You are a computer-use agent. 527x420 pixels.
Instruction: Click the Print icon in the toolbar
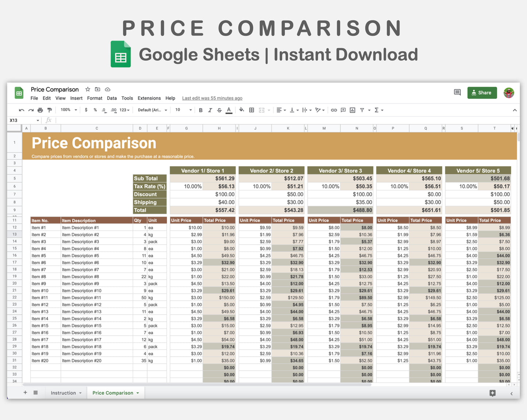40,110
